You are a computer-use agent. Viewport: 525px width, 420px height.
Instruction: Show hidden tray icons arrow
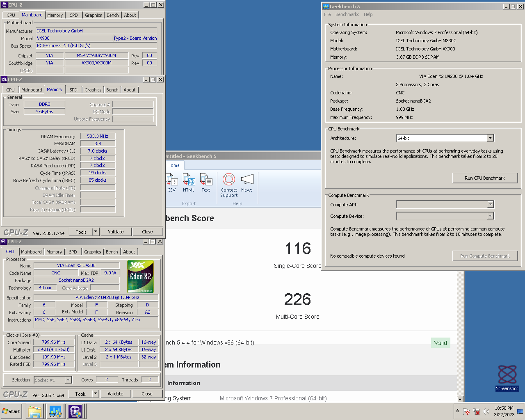[457, 411]
